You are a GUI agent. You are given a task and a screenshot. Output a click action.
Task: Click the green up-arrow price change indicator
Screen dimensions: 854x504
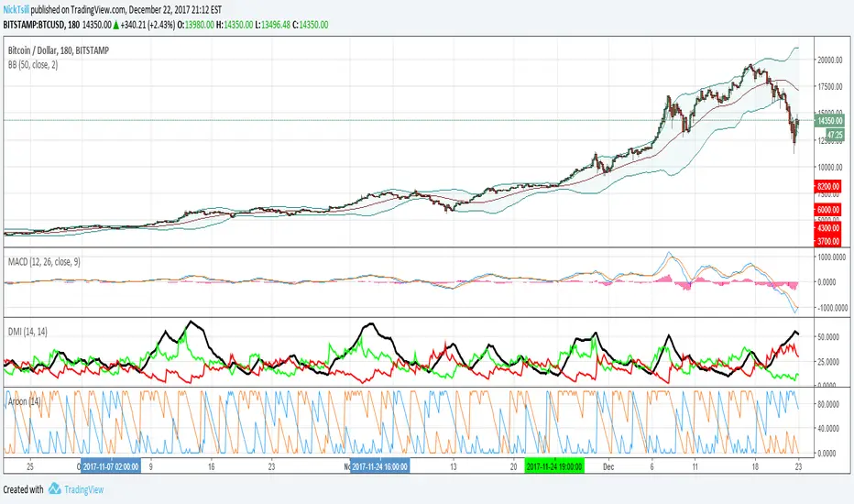116,25
